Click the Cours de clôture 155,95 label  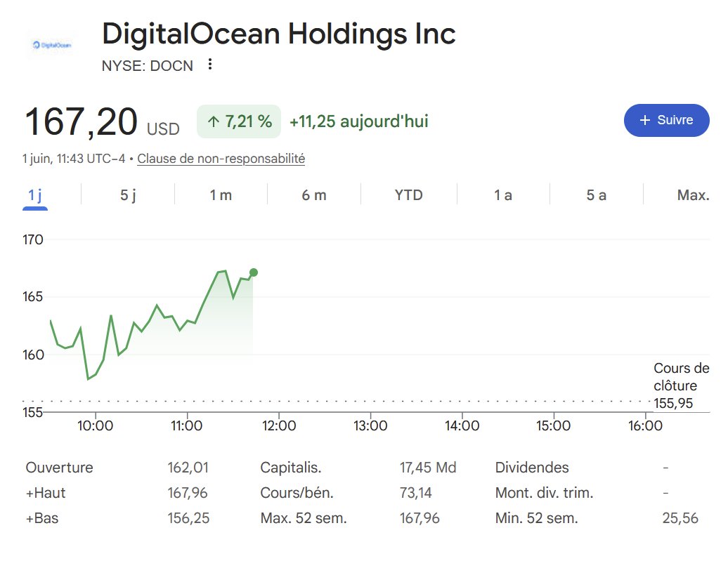(x=681, y=385)
